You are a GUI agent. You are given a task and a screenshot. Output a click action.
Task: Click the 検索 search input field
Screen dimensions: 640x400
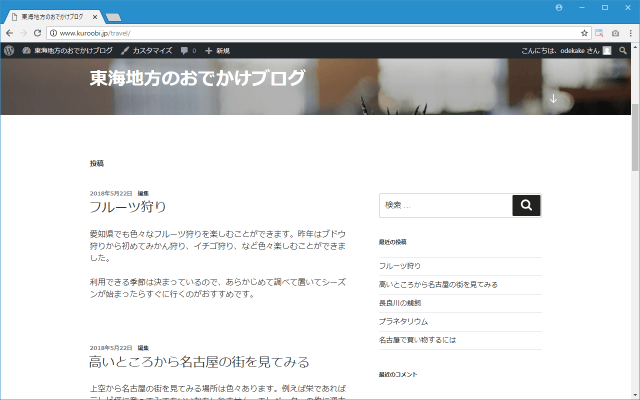[446, 205]
